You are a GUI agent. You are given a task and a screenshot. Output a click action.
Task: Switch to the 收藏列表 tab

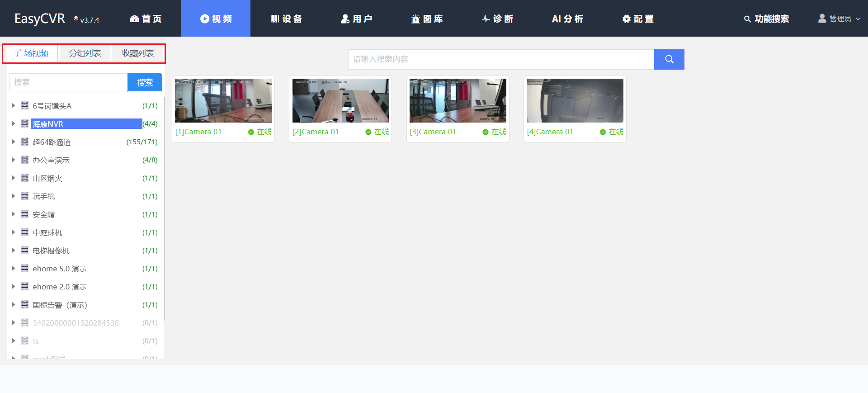(x=138, y=53)
